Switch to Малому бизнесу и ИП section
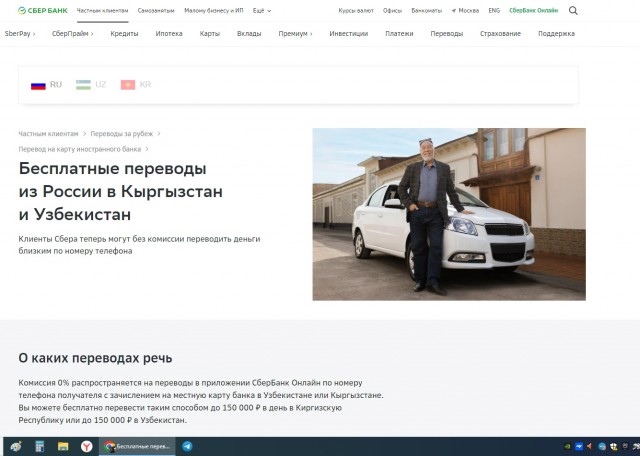 point(213,11)
